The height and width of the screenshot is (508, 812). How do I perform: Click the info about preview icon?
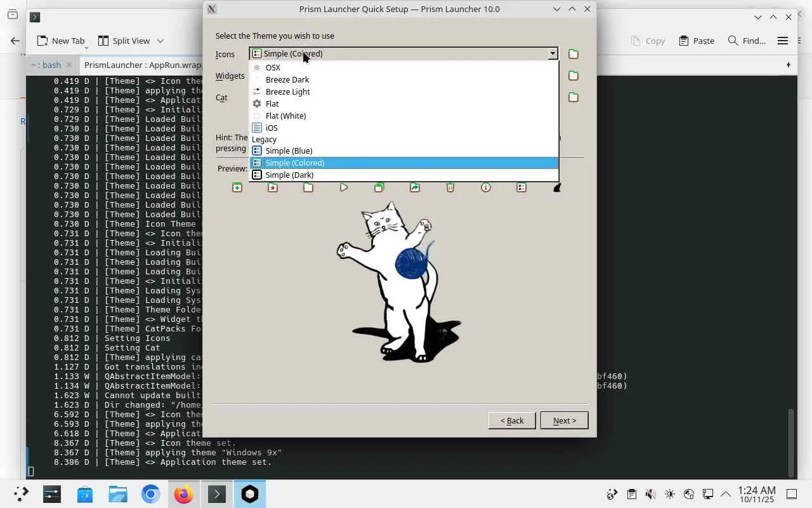coord(486,187)
